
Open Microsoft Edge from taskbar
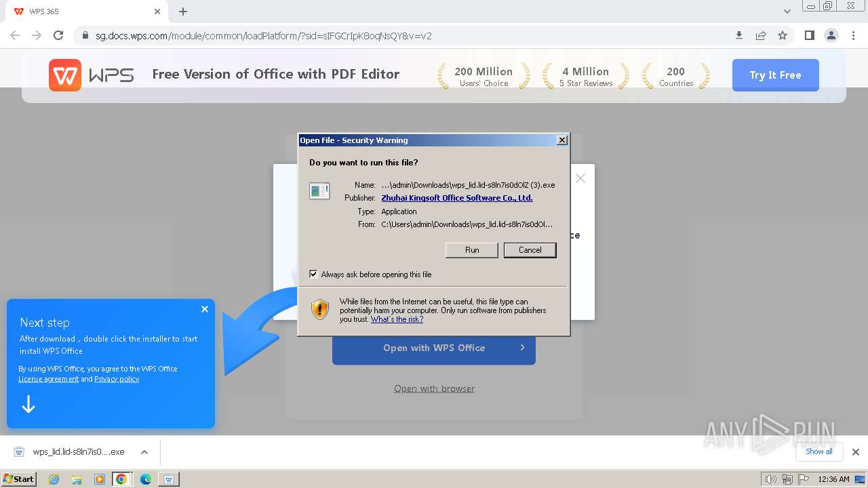coord(145,479)
